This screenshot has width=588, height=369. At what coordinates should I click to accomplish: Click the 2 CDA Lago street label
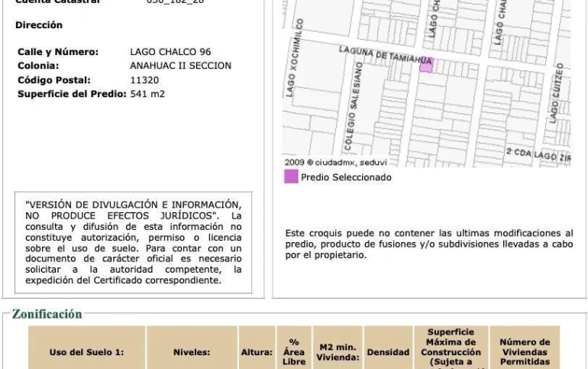click(x=538, y=155)
